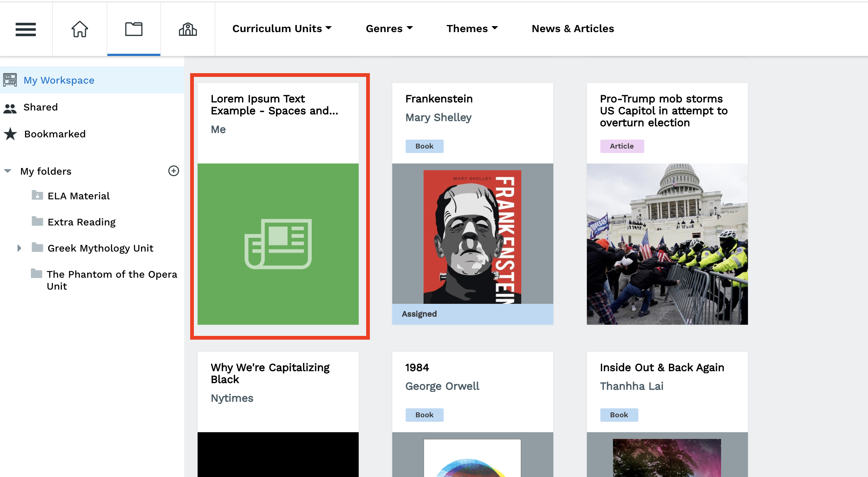The height and width of the screenshot is (477, 868).
Task: Add a new folder with plus icon
Action: click(174, 171)
